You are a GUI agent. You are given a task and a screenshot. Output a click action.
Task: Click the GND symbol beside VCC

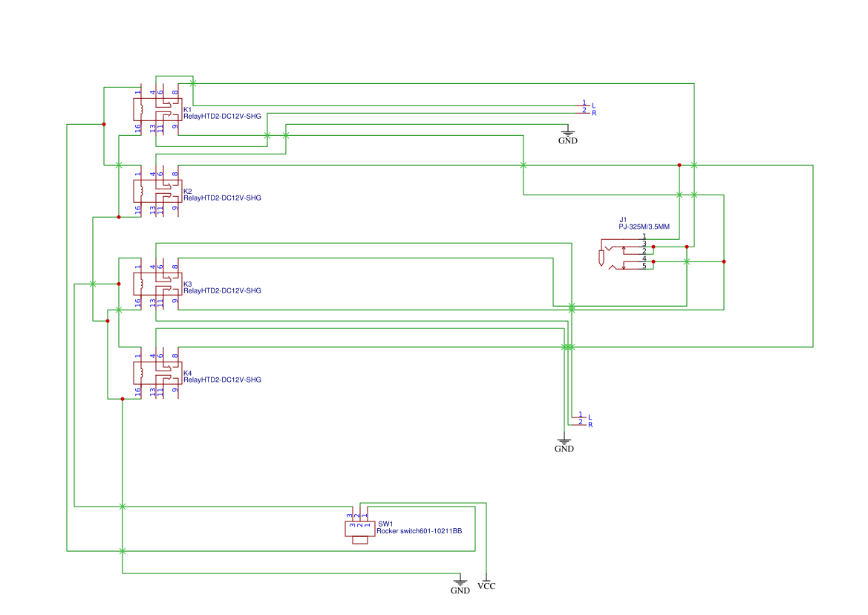click(460, 585)
